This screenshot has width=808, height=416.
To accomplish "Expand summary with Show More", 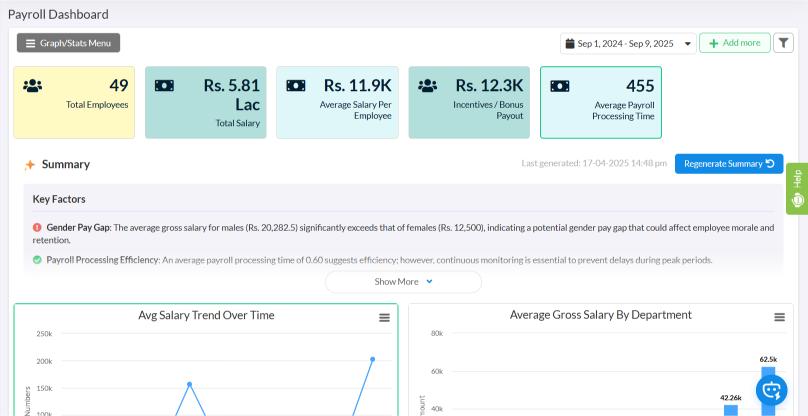I will (x=403, y=282).
